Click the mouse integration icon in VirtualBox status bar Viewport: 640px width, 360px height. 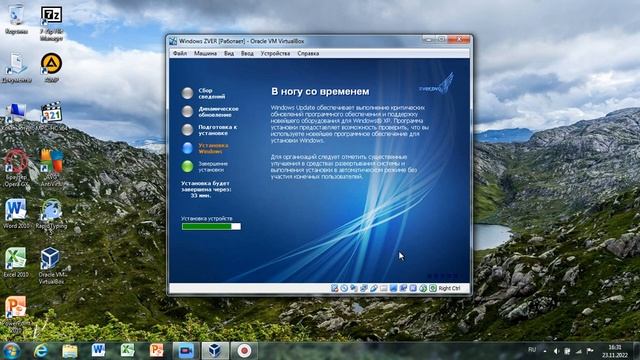tap(423, 288)
